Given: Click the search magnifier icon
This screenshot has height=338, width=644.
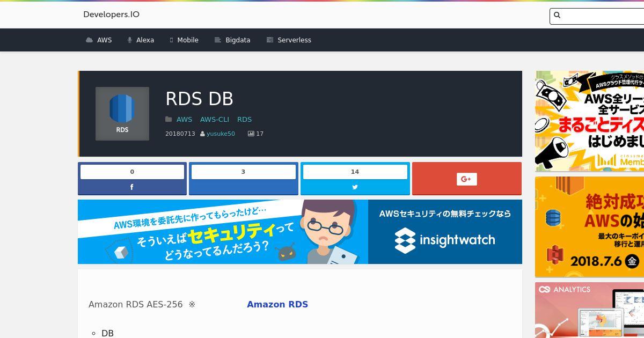Looking at the screenshot, I should pos(557,16).
